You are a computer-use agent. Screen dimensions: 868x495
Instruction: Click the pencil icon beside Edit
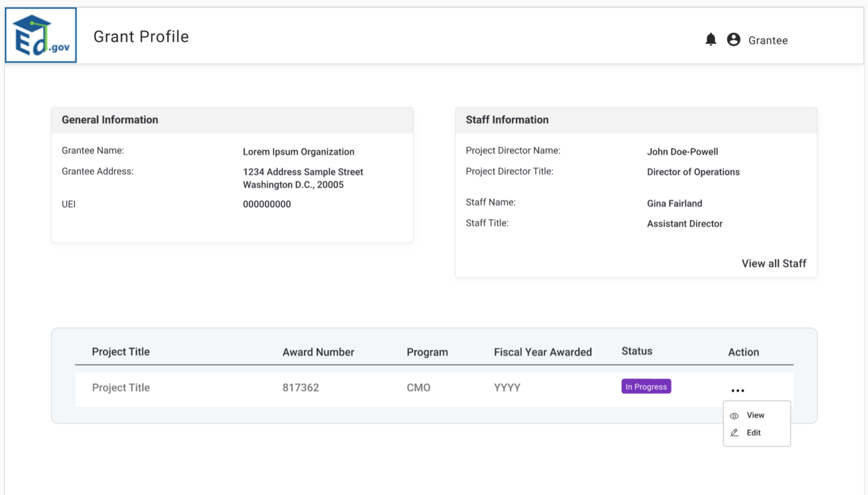734,433
